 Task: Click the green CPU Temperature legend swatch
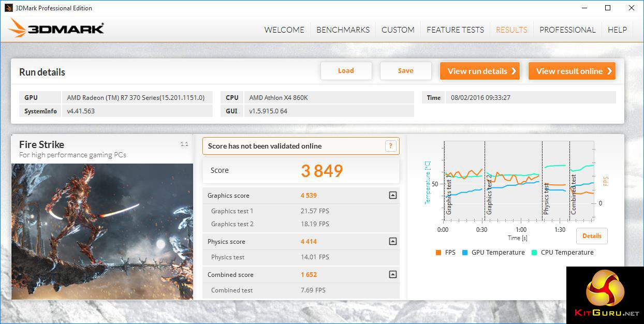pyautogui.click(x=534, y=253)
